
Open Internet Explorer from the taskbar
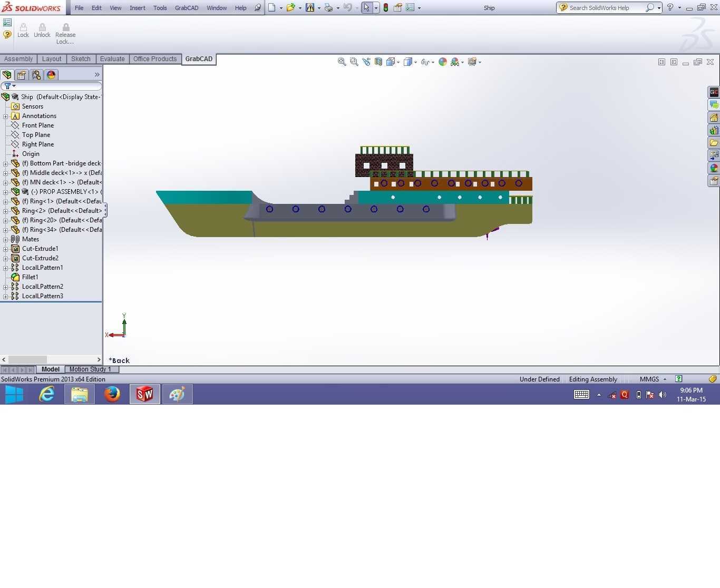pos(47,394)
